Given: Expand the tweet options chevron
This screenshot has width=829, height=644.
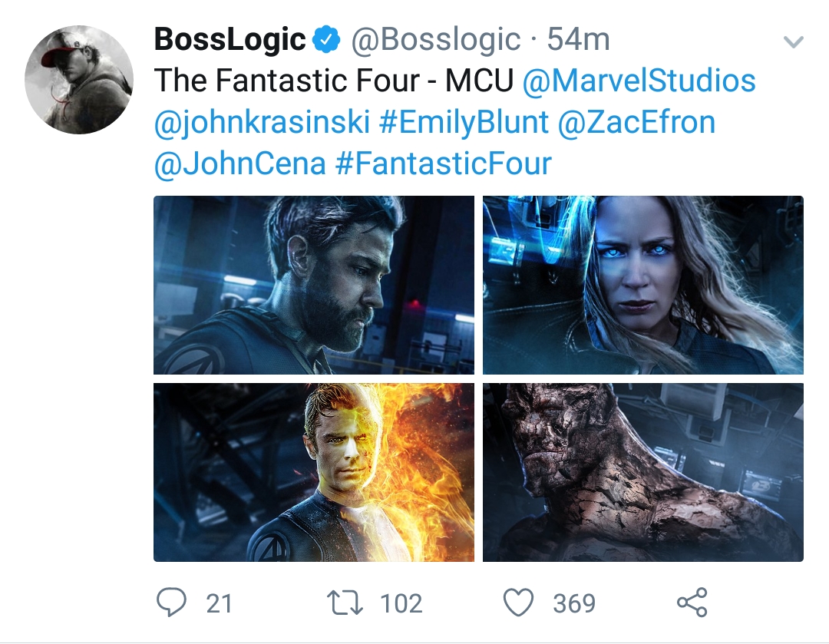Looking at the screenshot, I should pyautogui.click(x=793, y=41).
